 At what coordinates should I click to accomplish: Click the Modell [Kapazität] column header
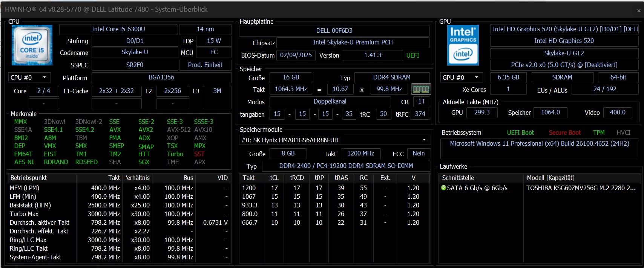pyautogui.click(x=550, y=178)
